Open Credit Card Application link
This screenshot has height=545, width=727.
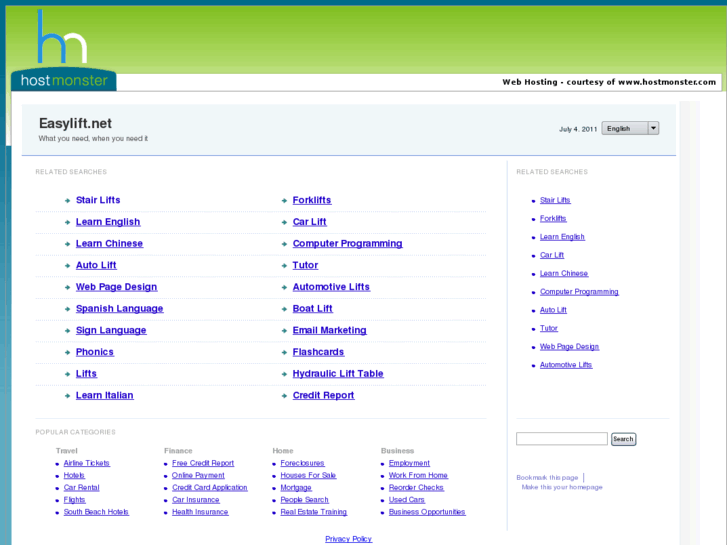pyautogui.click(x=210, y=488)
